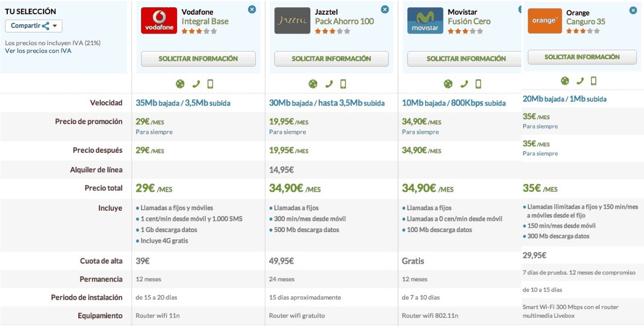Click Ver los precios con IVA link

(38, 51)
